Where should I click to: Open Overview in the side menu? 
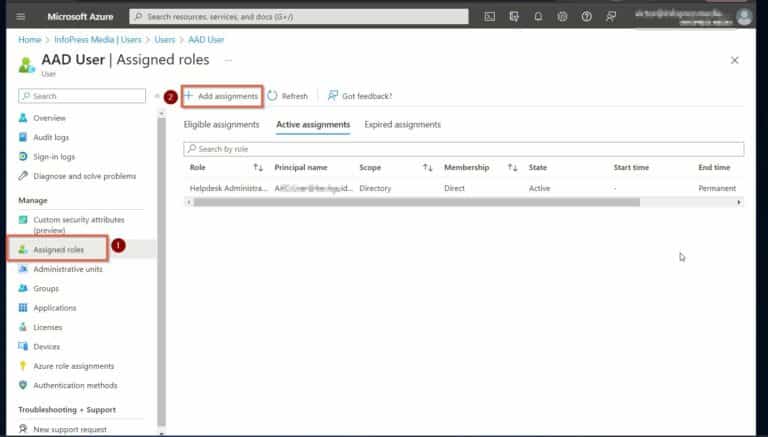pos(49,118)
